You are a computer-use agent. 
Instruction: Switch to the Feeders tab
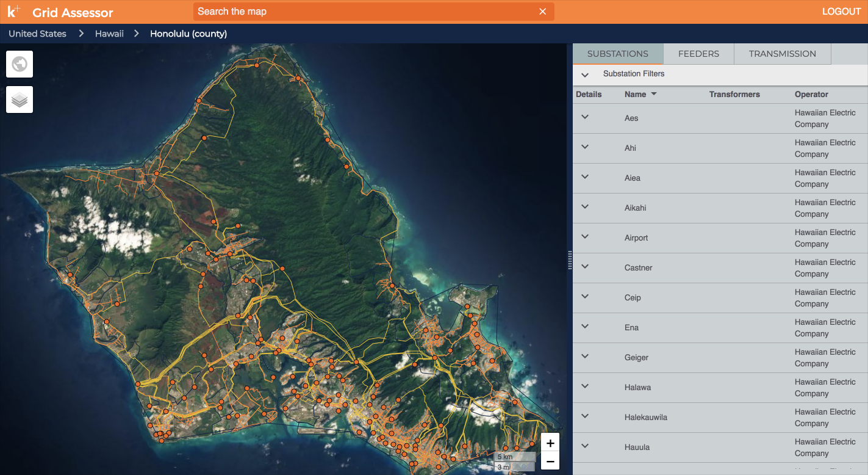tap(698, 54)
